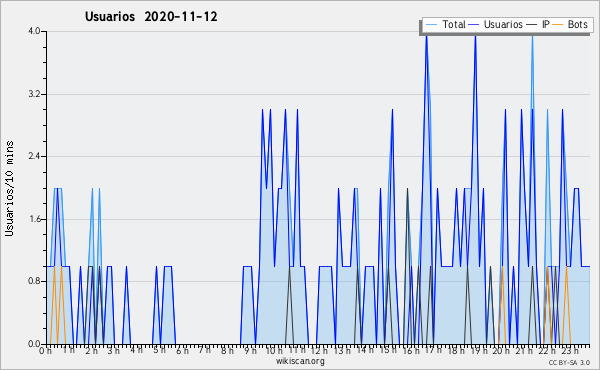Click the '15 h' x-axis label
Screen dimensions: 600x370
388,350
